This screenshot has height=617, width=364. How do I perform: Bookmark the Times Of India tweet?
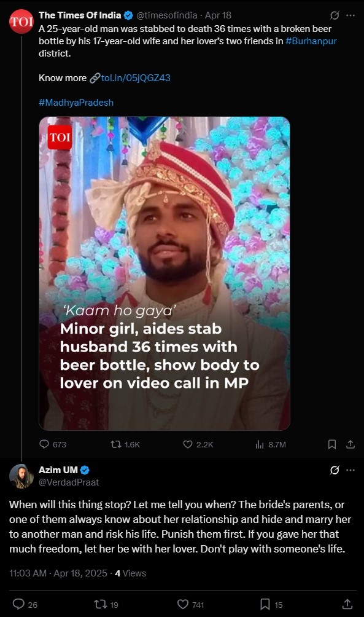(332, 444)
